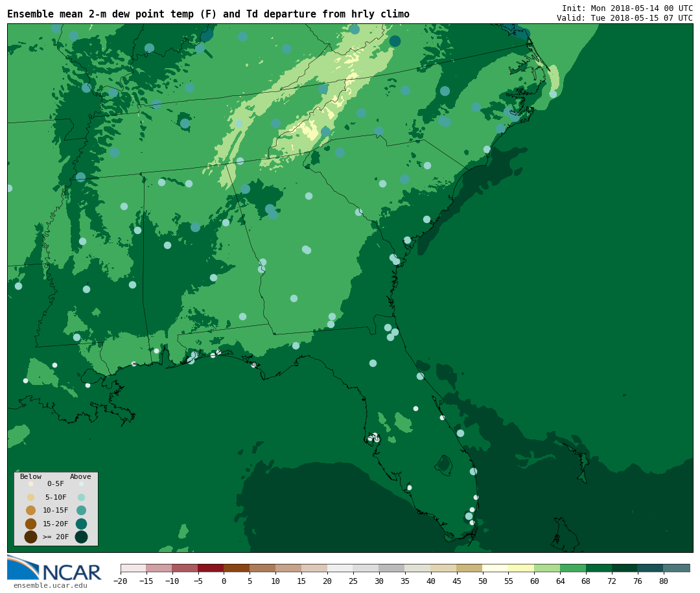Click the Above 5-10F light teal legend circle
700x593 pixels.
(x=81, y=498)
